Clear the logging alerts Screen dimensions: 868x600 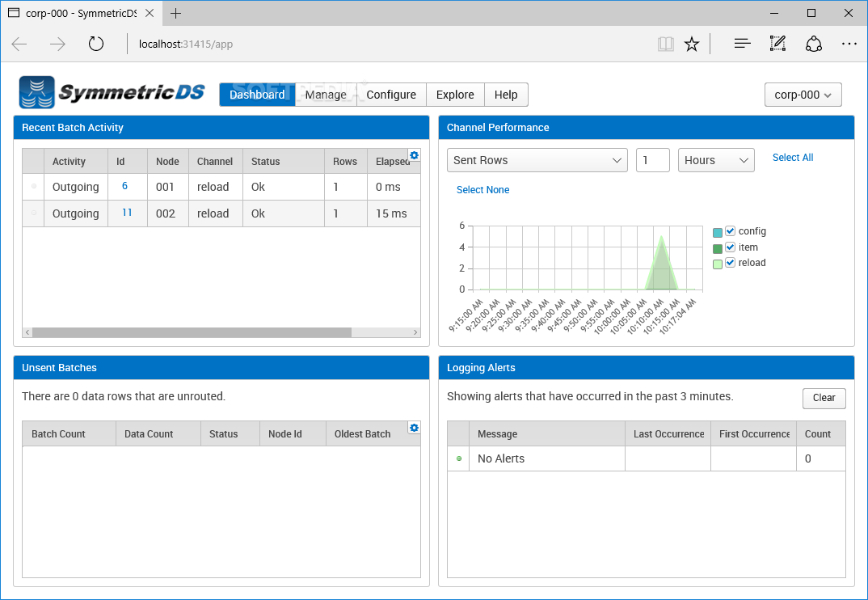click(x=824, y=398)
